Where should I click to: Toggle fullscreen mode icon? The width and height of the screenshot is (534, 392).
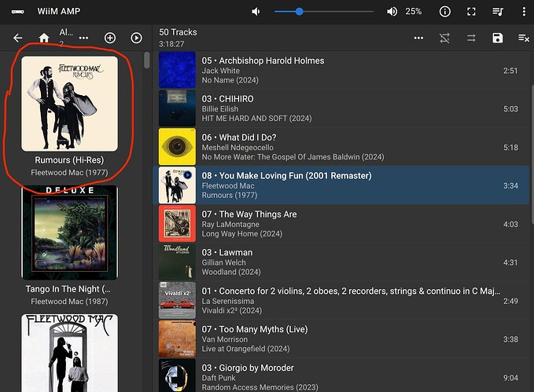(x=471, y=12)
